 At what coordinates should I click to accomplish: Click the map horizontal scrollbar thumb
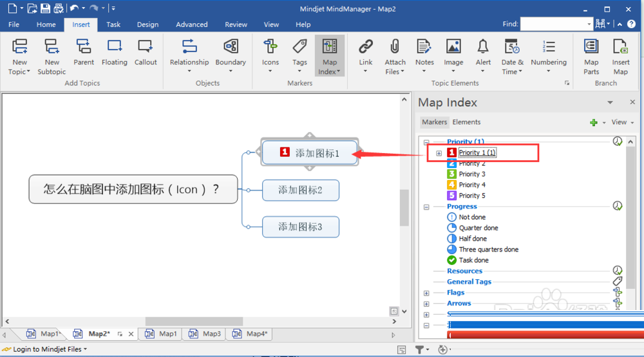194,322
